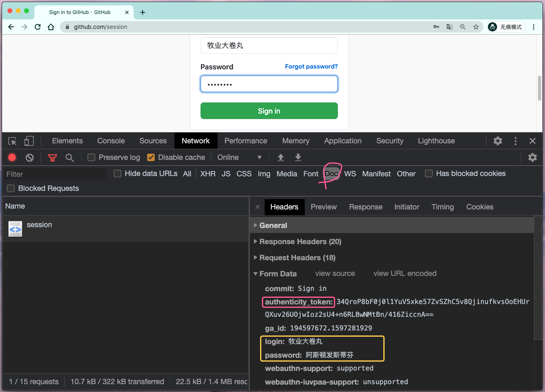Open a new browser tab
Image resolution: width=545 pixels, height=392 pixels.
[143, 12]
